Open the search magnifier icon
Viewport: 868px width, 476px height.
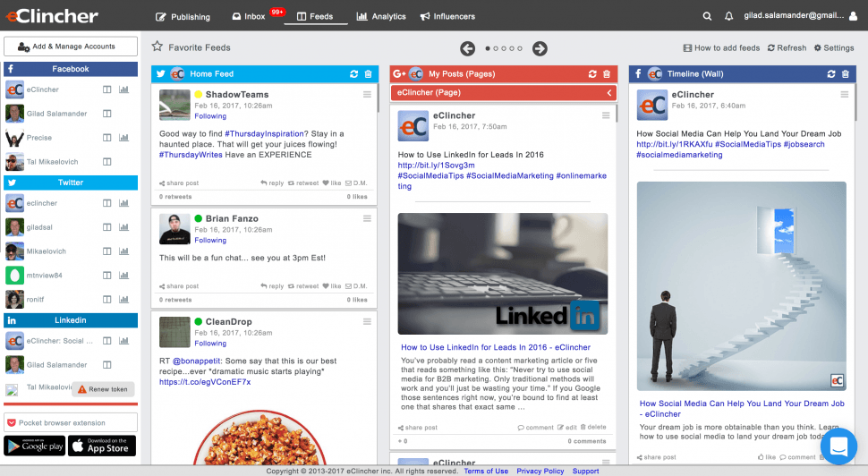coord(707,17)
